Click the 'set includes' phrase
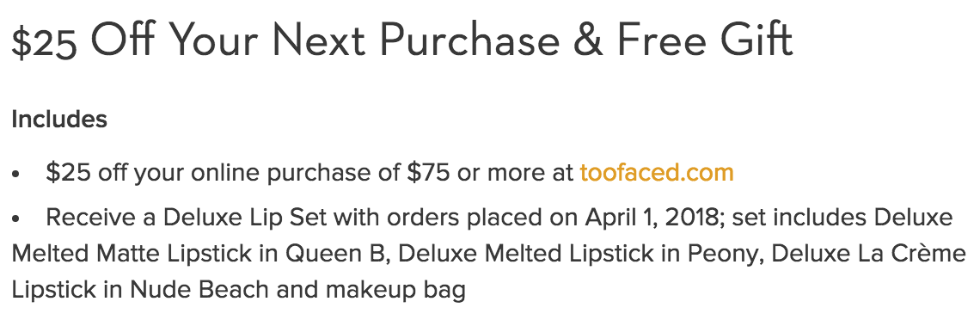The image size is (980, 320). tap(799, 218)
